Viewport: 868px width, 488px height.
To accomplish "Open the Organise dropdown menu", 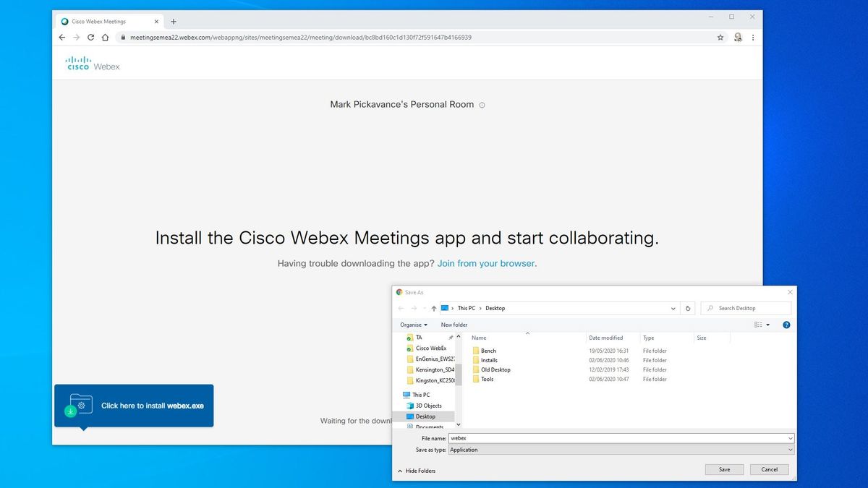I will (413, 325).
